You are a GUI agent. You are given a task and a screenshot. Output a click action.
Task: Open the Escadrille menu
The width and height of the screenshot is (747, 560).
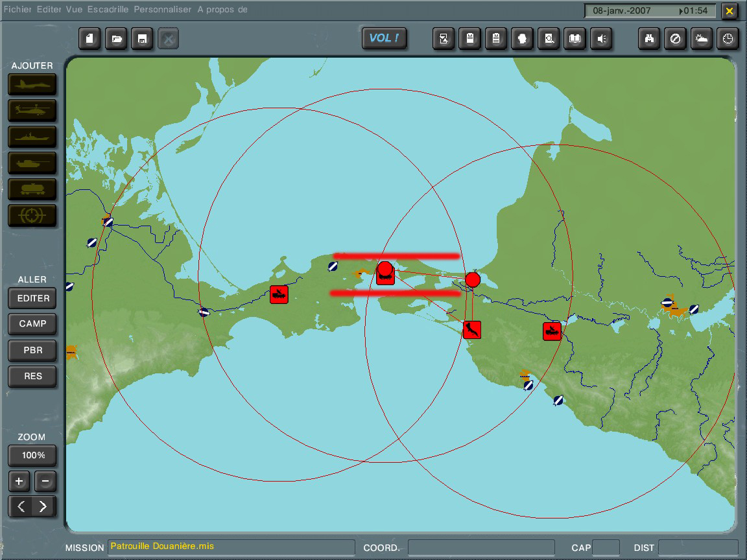pos(108,10)
